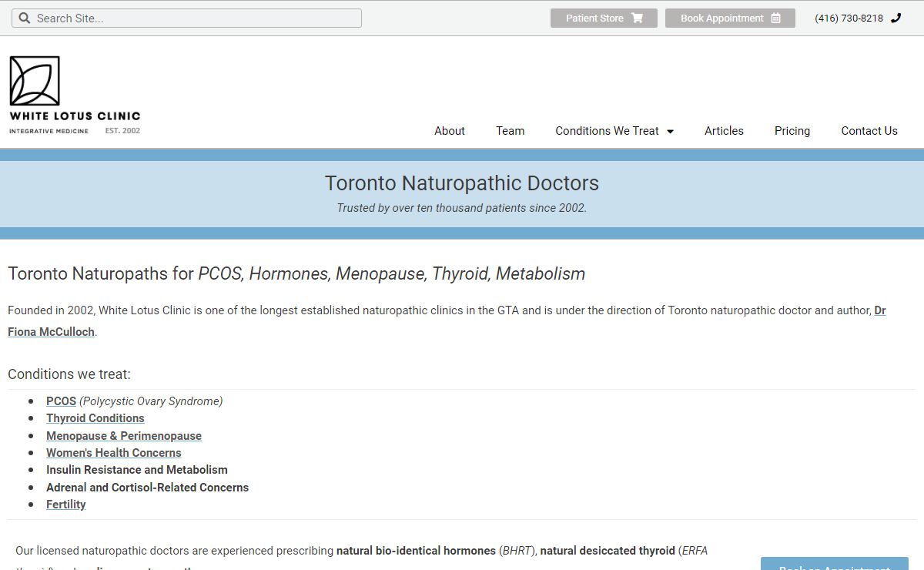
Task: Open the Fertility link
Action: pyautogui.click(x=66, y=505)
